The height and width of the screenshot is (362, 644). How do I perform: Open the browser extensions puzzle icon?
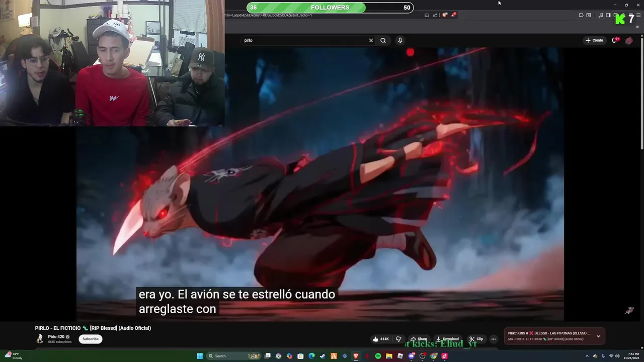[581, 15]
